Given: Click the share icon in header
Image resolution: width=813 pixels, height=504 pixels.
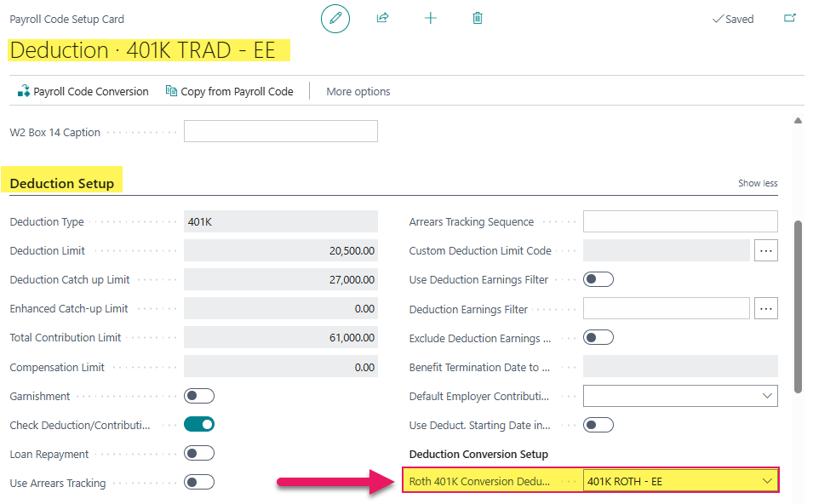Looking at the screenshot, I should click(x=383, y=18).
